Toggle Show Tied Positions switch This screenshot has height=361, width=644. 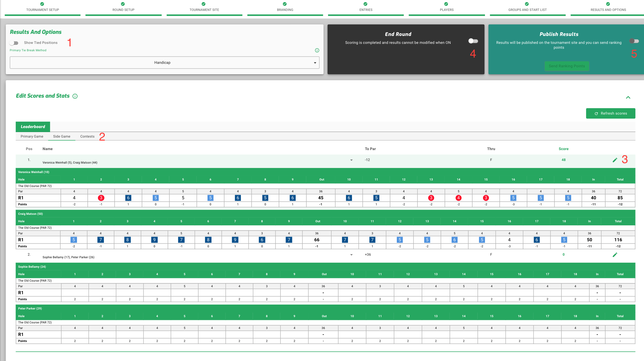(x=14, y=43)
